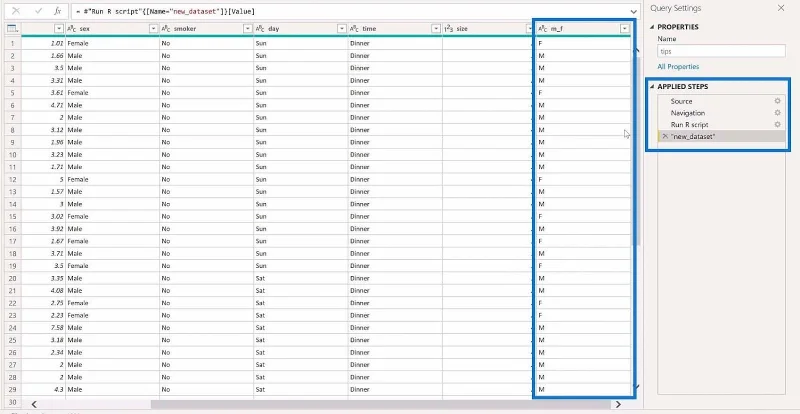Screen dimensions: 800x414
Task: Select the m_f column header
Action: point(584,29)
